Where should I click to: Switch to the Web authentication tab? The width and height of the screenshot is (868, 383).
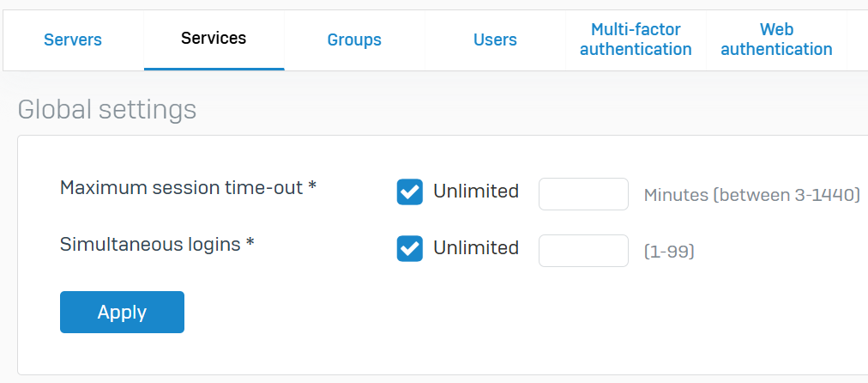[x=776, y=40]
